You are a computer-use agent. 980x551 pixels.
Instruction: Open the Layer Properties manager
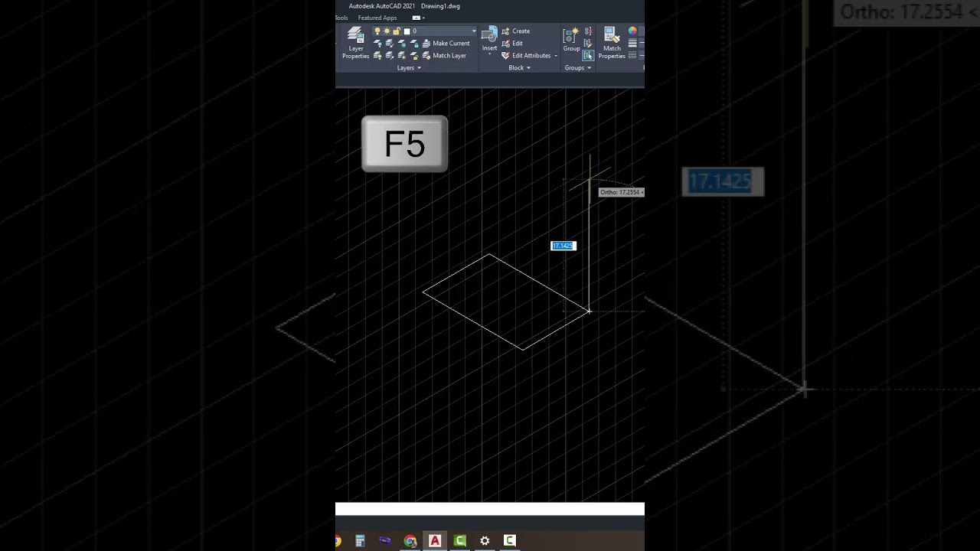click(356, 43)
